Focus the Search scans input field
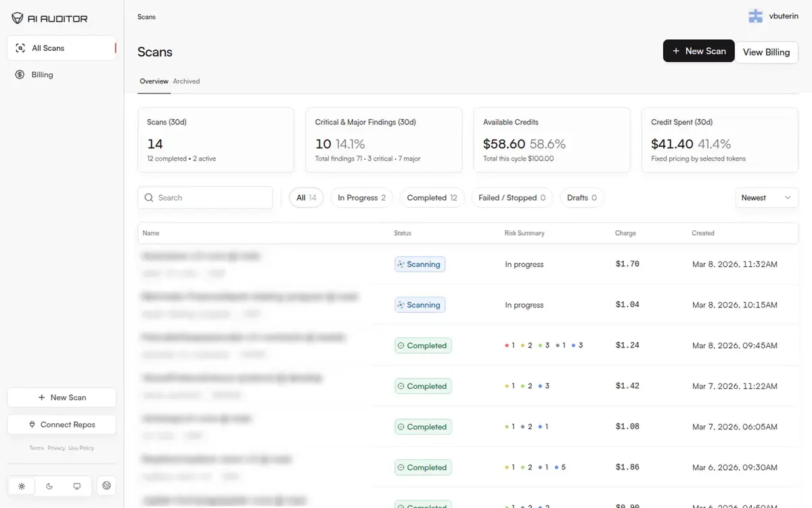 pyautogui.click(x=205, y=198)
